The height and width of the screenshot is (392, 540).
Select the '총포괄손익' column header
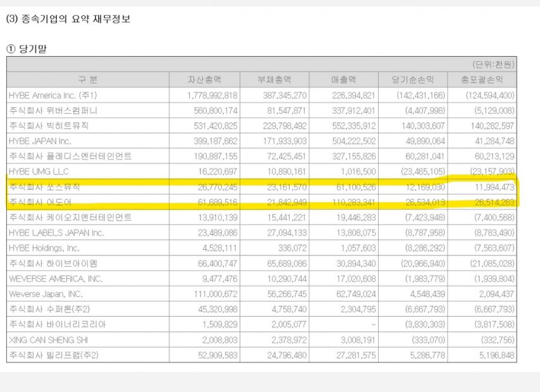[x=482, y=80]
